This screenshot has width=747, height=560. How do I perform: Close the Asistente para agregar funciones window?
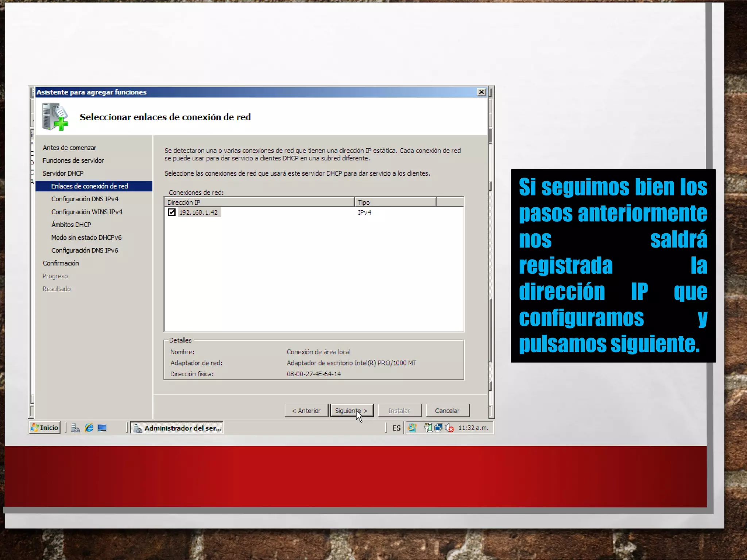[481, 92]
